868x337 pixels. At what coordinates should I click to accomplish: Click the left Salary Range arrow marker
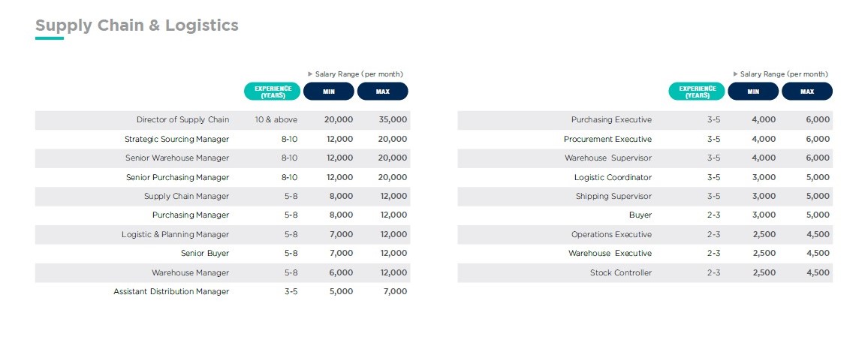point(310,74)
